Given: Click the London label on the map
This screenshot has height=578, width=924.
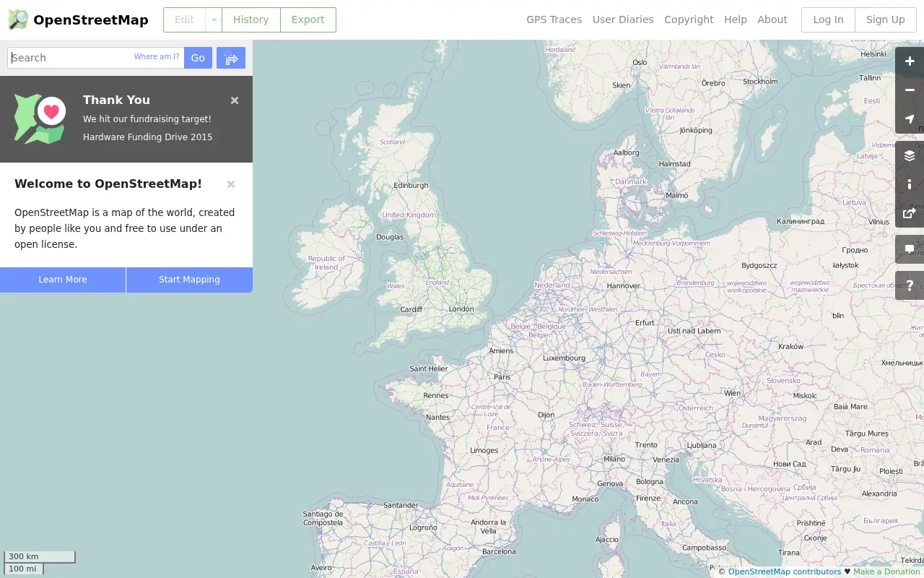Looking at the screenshot, I should [461, 309].
